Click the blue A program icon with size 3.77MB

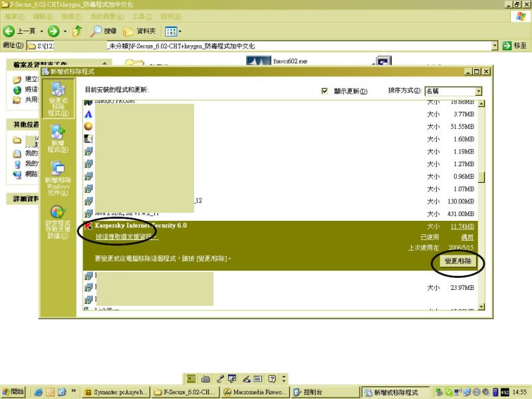88,114
